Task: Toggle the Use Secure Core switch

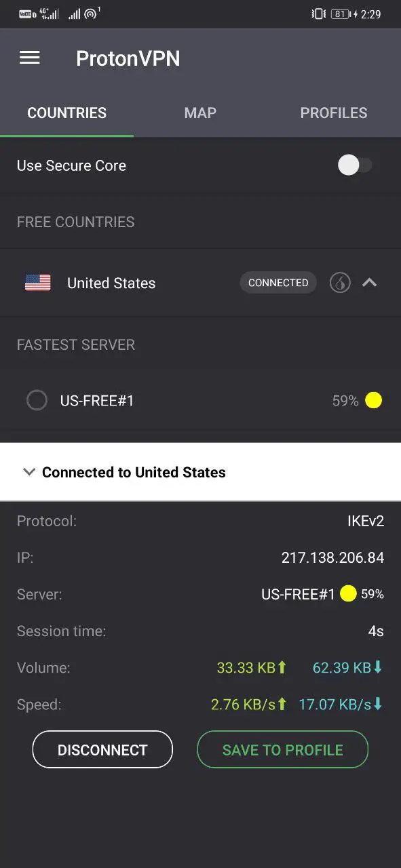Action: (x=356, y=165)
